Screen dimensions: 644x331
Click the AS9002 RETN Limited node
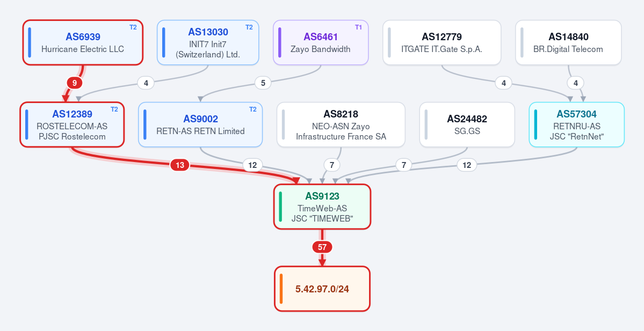[x=200, y=124]
